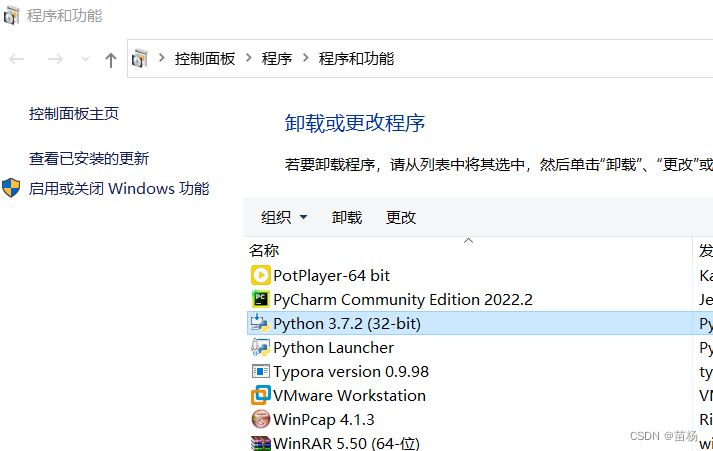This screenshot has width=713, height=451.
Task: Select the Python Launcher entry
Action: tap(480, 347)
